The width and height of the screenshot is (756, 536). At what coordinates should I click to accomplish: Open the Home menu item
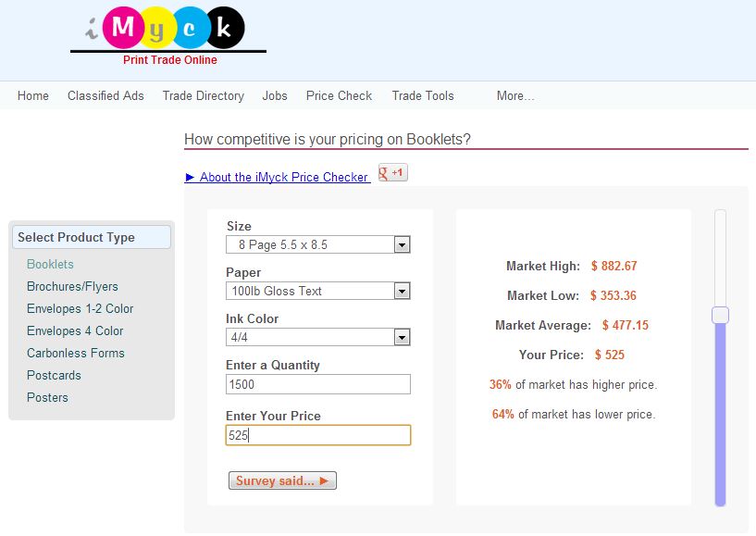coord(32,95)
